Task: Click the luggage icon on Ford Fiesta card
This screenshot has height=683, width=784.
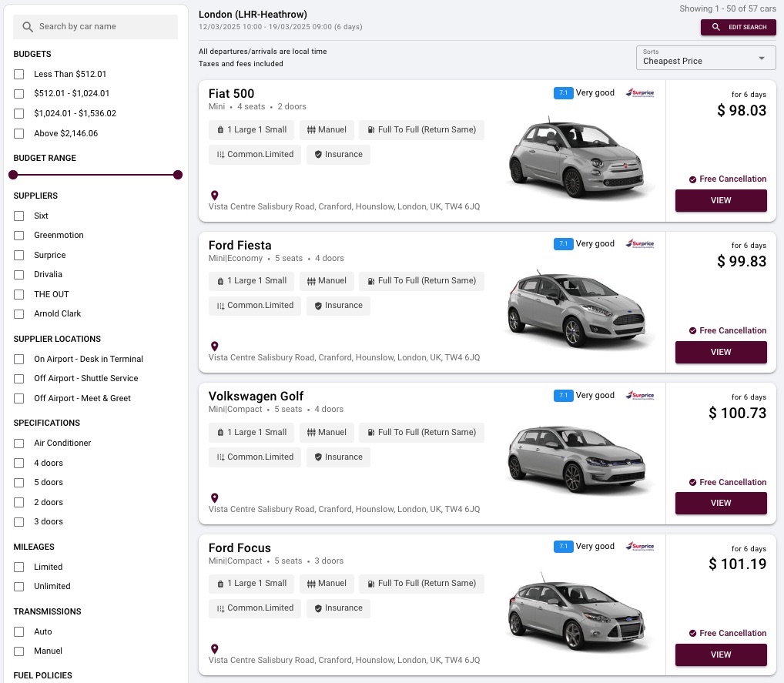Action: 220,281
